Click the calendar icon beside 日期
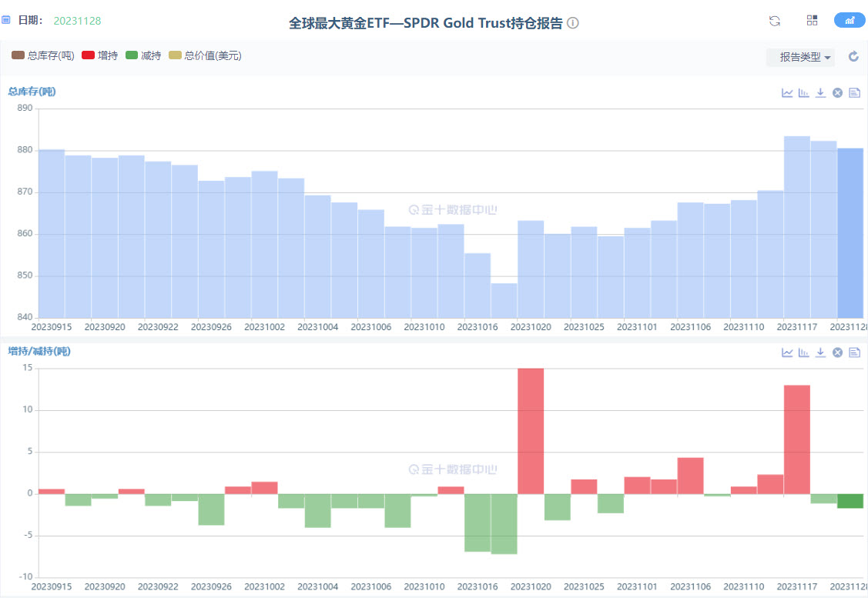868x598 pixels. (x=5, y=20)
